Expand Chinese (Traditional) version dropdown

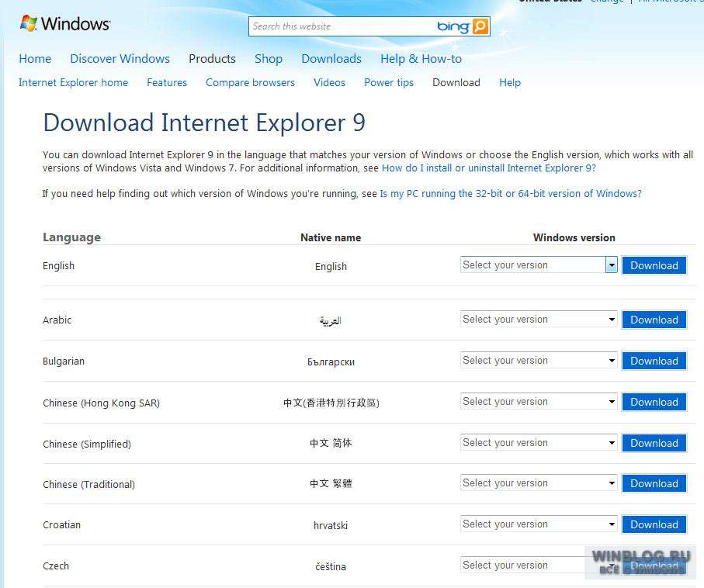click(x=539, y=483)
